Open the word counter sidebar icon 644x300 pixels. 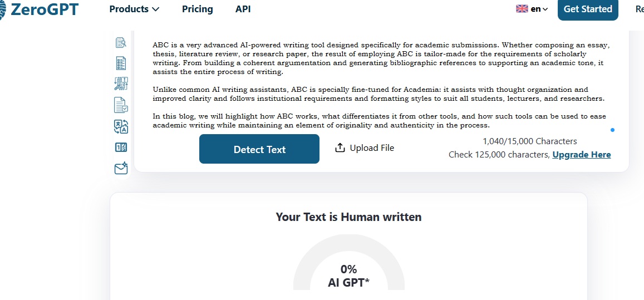point(121,147)
